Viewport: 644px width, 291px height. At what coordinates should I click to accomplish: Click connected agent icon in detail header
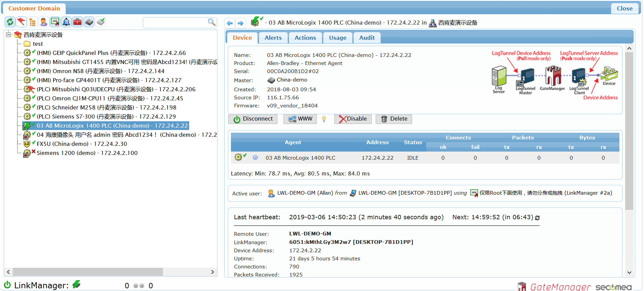point(256,22)
